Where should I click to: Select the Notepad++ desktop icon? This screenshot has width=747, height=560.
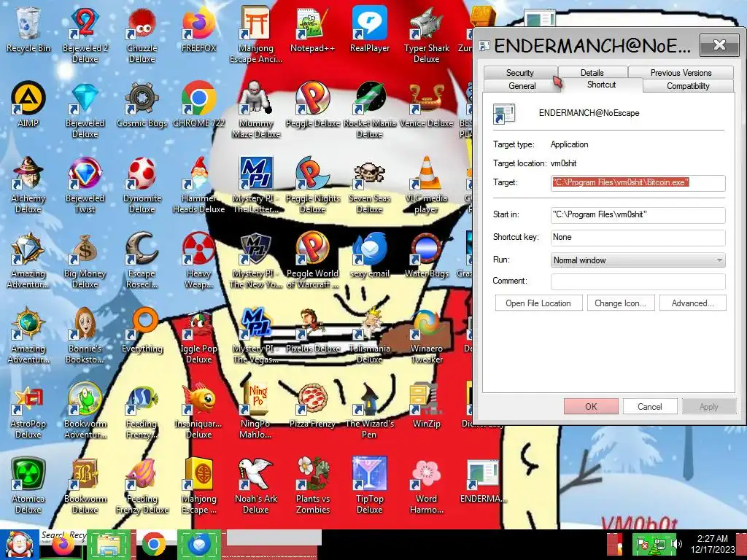pyautogui.click(x=312, y=29)
